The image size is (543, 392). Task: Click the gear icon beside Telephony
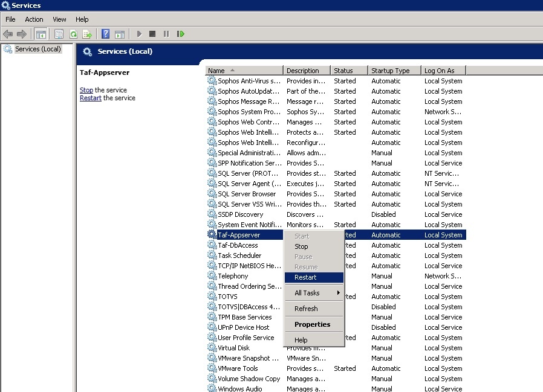(x=212, y=276)
